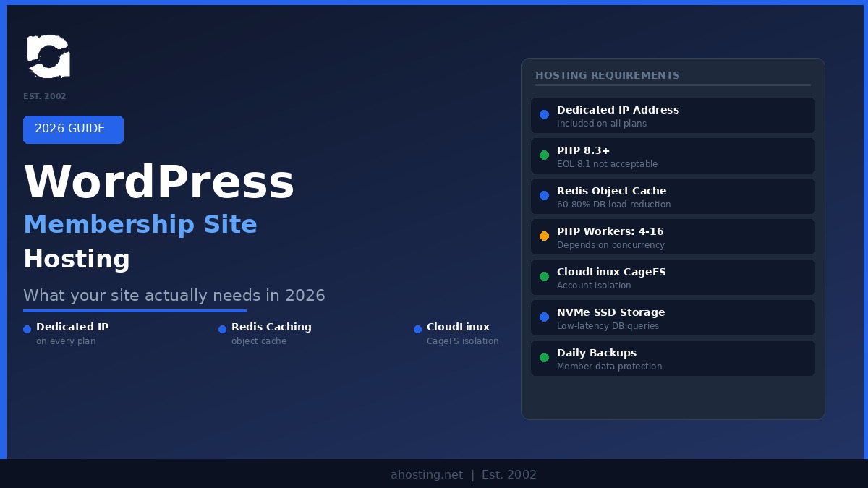Click the 'PHP Workers: 4-16' title
868x488 pixels.
[610, 231]
